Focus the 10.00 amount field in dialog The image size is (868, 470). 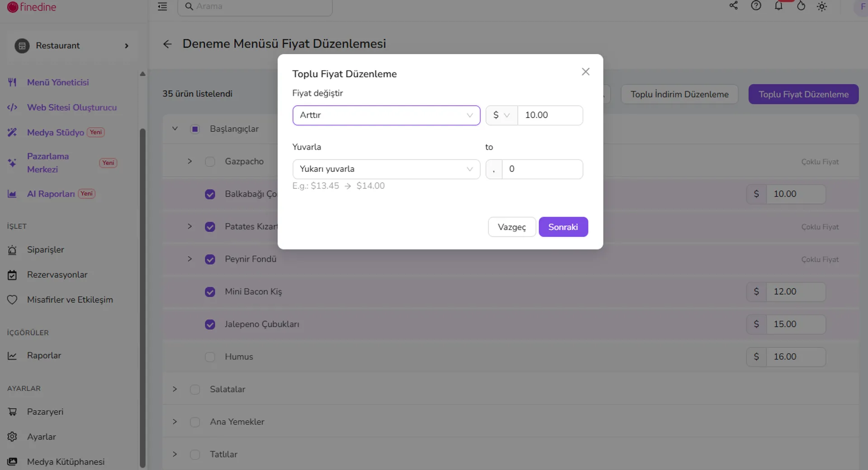click(550, 115)
